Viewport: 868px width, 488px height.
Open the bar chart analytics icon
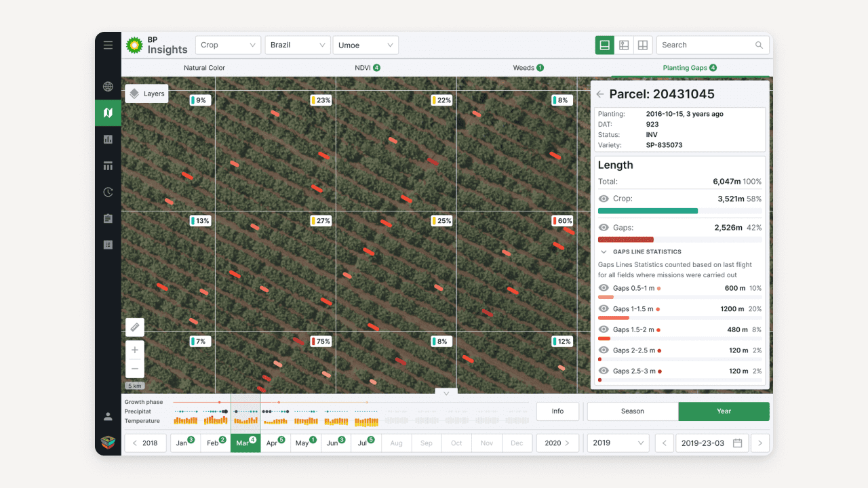coord(108,140)
